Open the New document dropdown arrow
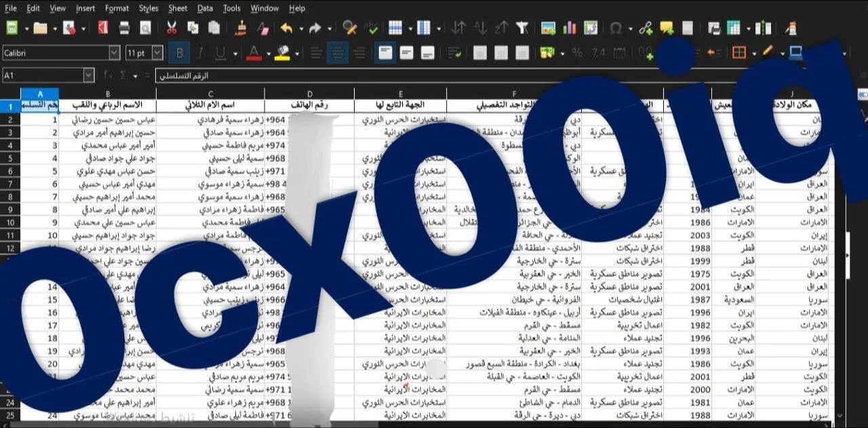 pyautogui.click(x=26, y=28)
